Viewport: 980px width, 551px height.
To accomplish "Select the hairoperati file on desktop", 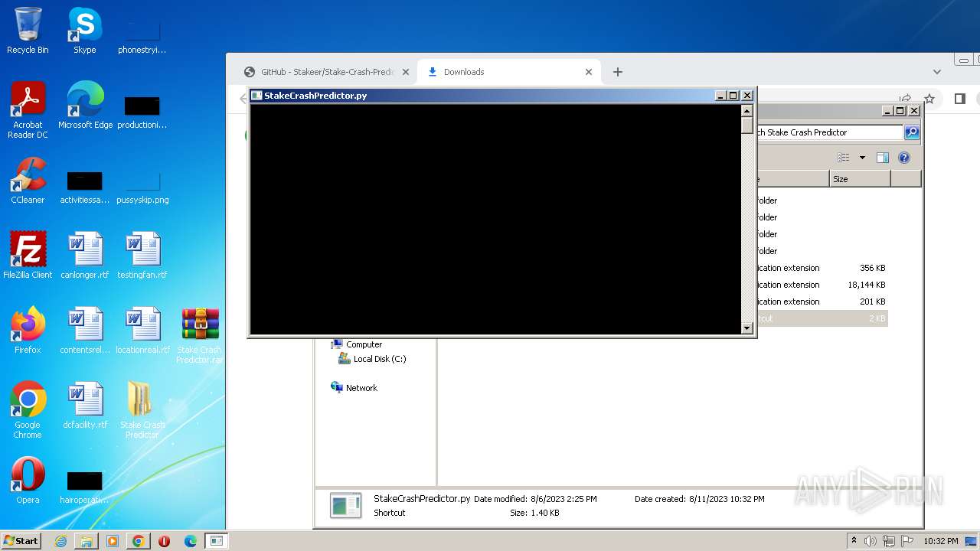I will [x=85, y=488].
